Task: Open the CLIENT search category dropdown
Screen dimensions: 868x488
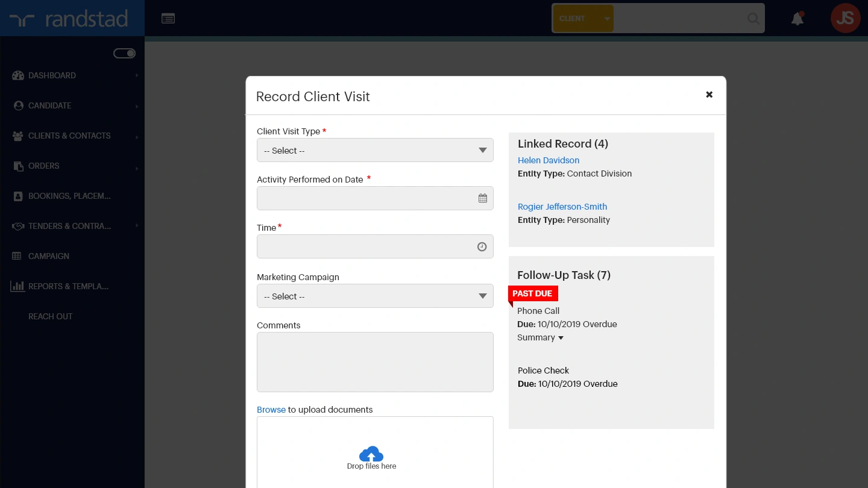Action: pos(606,18)
